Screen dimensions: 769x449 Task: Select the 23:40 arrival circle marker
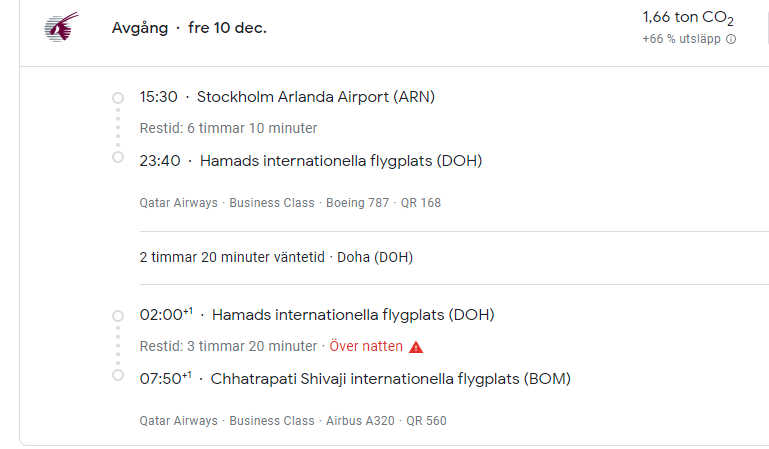click(118, 157)
